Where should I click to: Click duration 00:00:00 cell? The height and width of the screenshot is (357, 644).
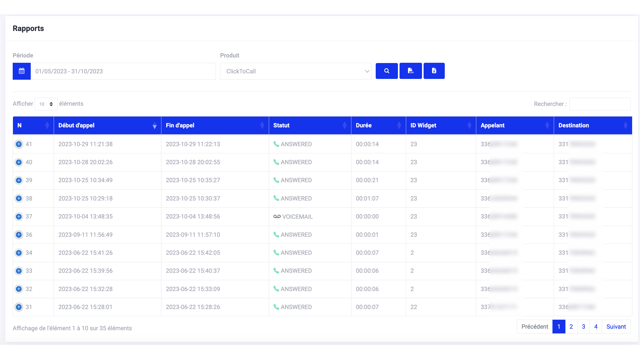click(x=367, y=216)
